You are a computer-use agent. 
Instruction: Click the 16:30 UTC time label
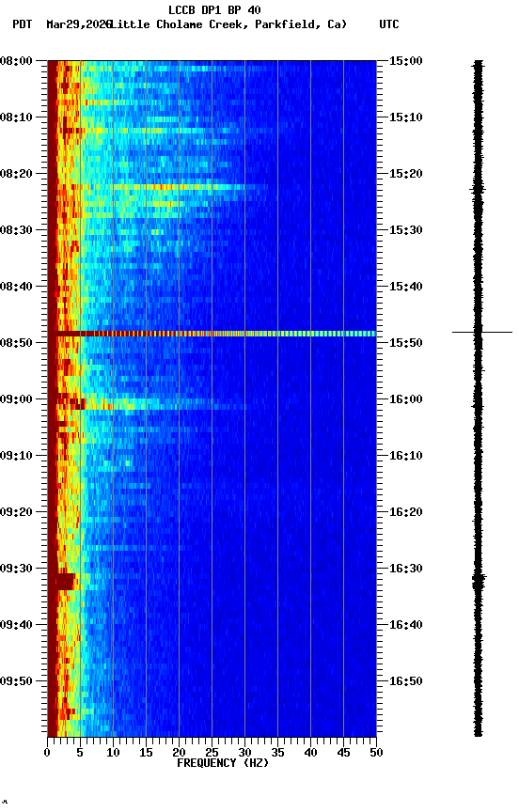406,569
